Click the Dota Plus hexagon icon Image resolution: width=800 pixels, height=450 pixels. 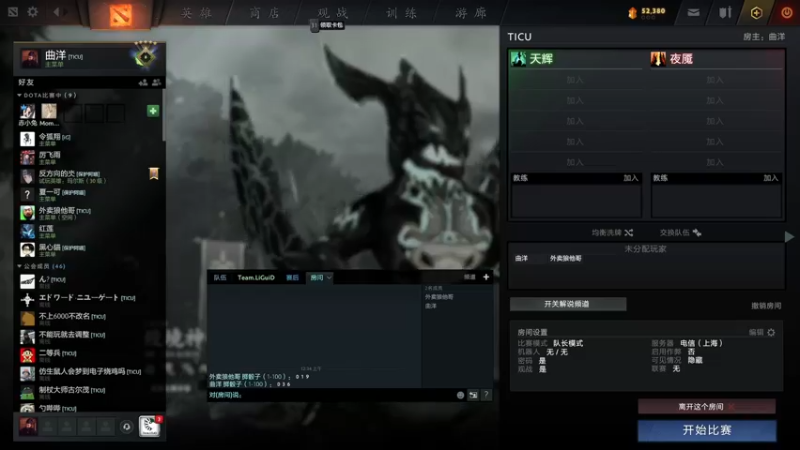coord(757,13)
